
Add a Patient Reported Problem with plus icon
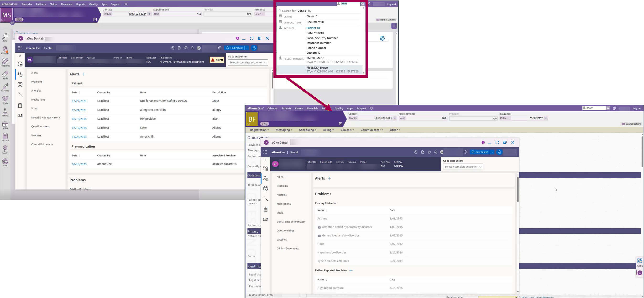[x=351, y=271]
